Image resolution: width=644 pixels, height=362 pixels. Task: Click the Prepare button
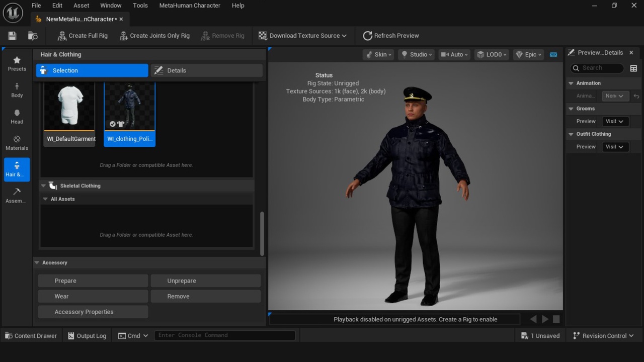pos(93,281)
